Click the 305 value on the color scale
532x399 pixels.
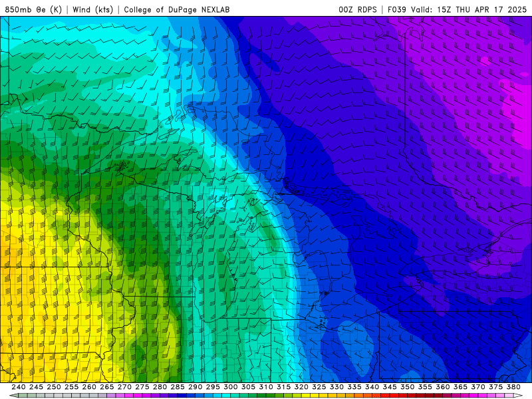coord(248,387)
